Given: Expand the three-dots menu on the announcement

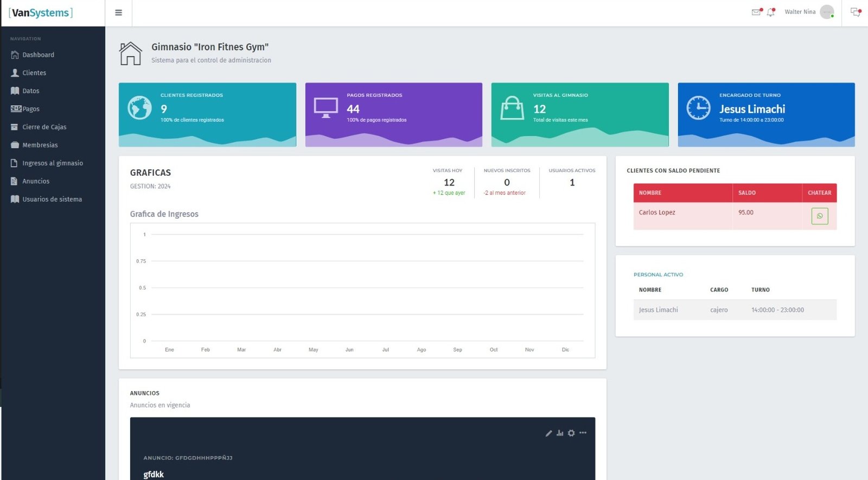Looking at the screenshot, I should [x=583, y=433].
